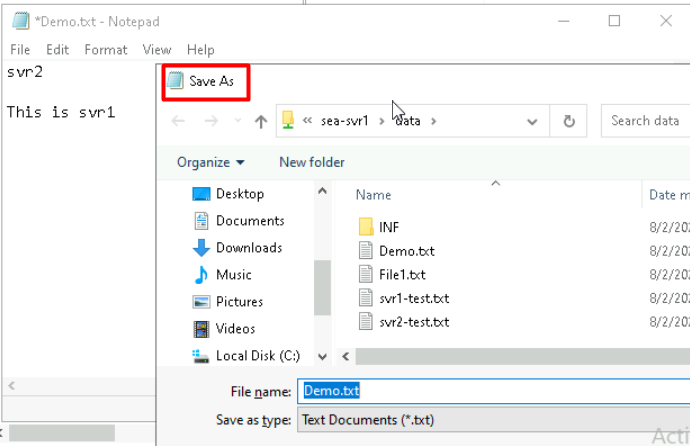The image size is (690, 446).
Task: Sort files by Name column header
Action: (x=373, y=195)
